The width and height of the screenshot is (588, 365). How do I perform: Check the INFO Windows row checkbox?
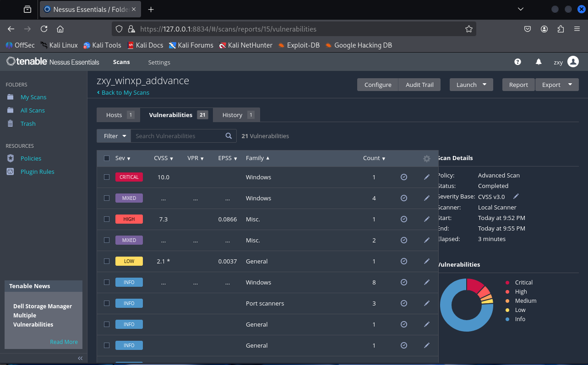(x=107, y=282)
